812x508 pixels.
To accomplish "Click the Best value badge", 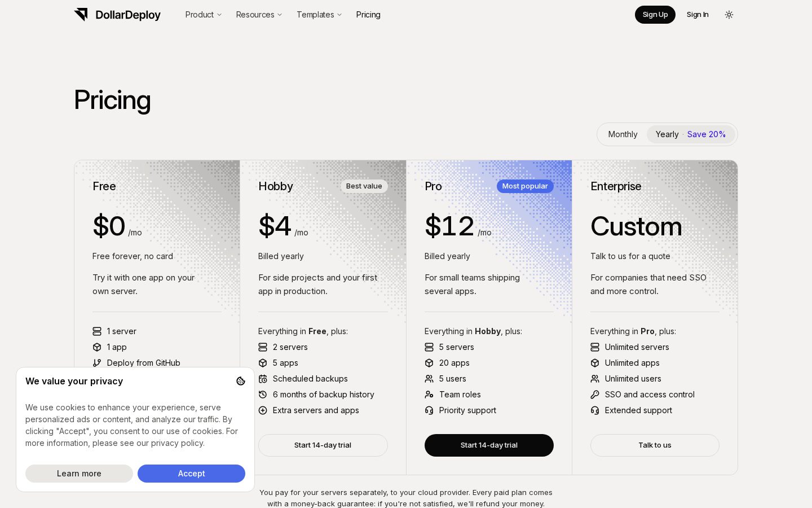I will pos(364,186).
